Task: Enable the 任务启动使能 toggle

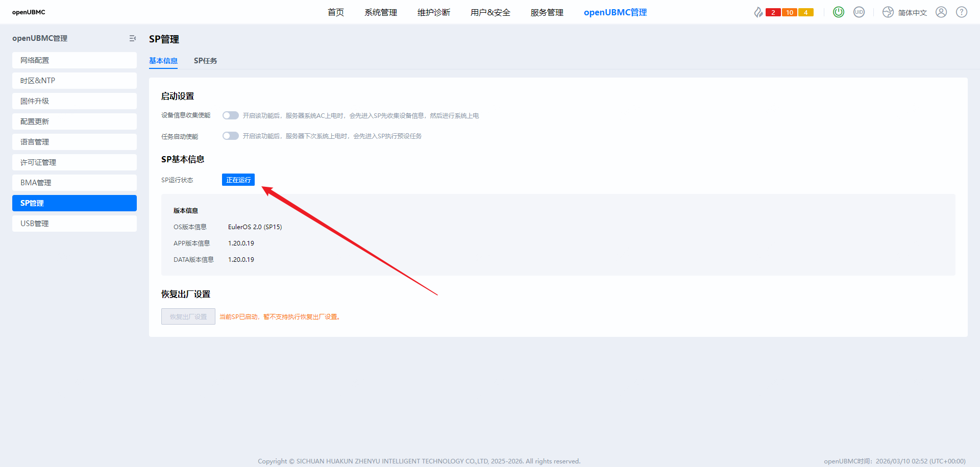Action: click(x=231, y=136)
